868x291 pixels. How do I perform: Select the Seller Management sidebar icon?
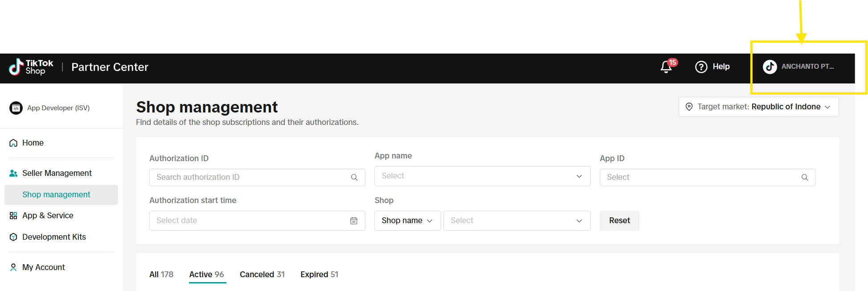pyautogui.click(x=13, y=173)
